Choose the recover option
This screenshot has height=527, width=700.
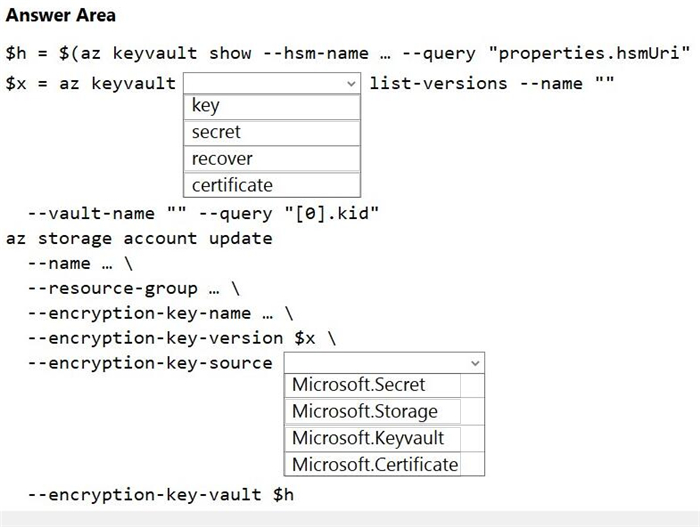click(x=272, y=159)
